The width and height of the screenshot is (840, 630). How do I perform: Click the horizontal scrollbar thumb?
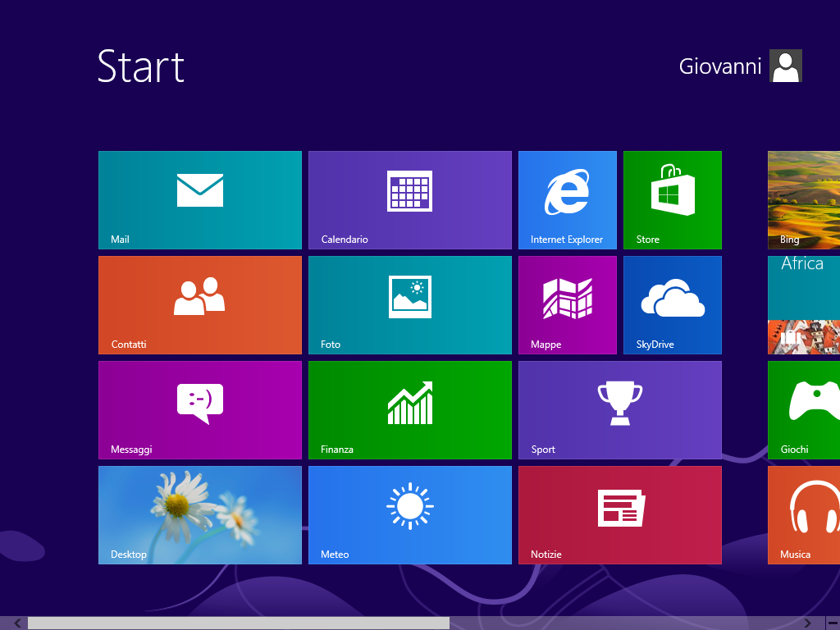click(239, 623)
